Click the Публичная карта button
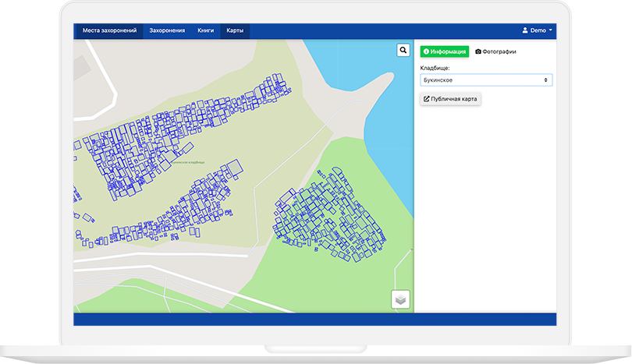This screenshot has width=632, height=364. [x=450, y=99]
